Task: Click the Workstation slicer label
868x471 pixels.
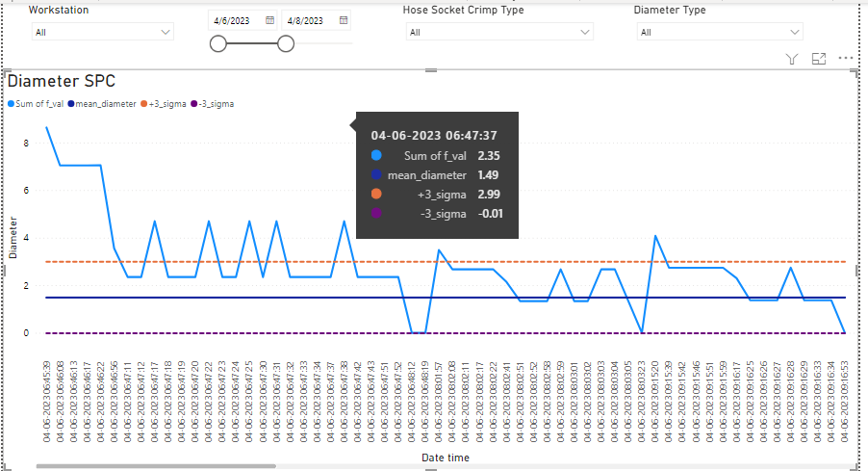Action: [x=58, y=10]
